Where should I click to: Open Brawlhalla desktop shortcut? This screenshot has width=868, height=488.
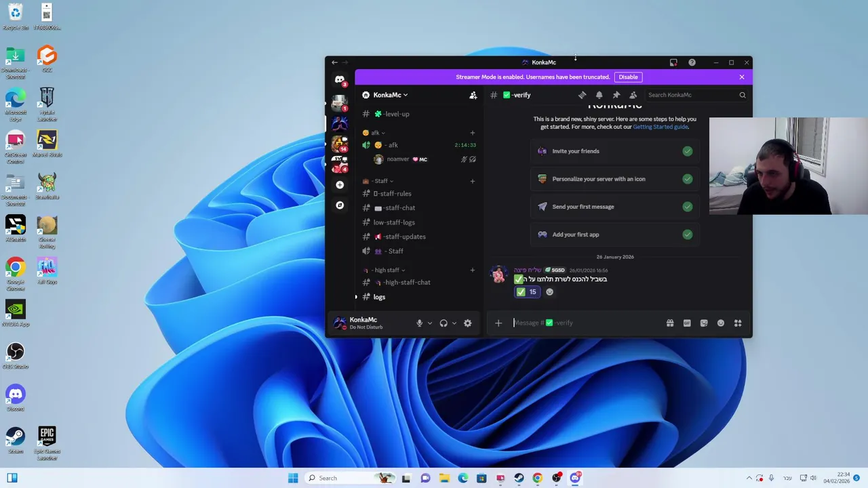pyautogui.click(x=47, y=186)
